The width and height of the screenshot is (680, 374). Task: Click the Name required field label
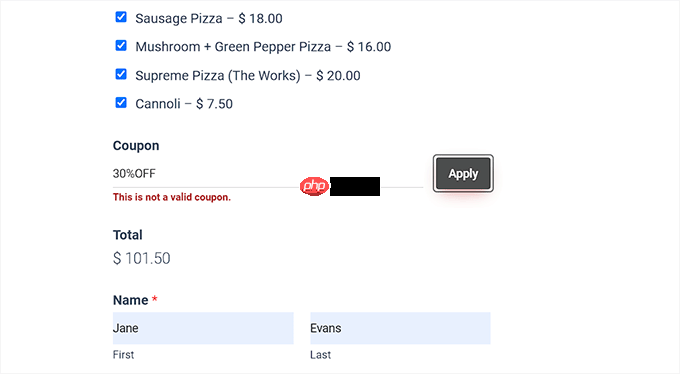tap(135, 300)
